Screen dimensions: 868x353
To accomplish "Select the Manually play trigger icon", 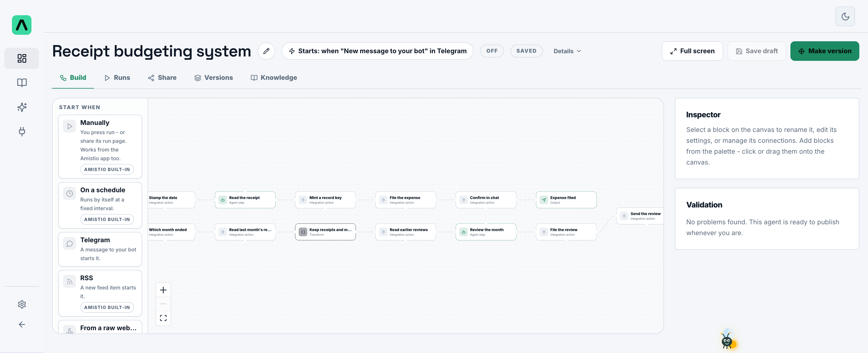I will [x=69, y=126].
